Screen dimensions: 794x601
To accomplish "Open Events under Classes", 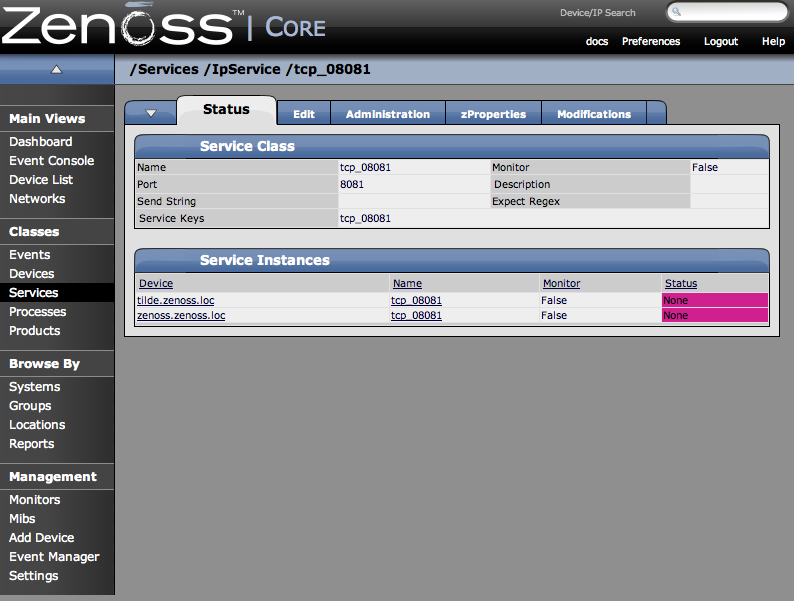I will point(29,255).
